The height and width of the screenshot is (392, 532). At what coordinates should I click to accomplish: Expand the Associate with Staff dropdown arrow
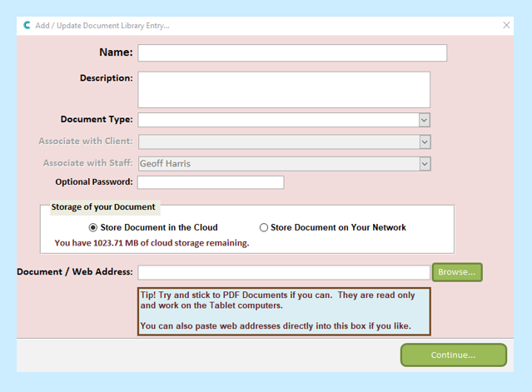425,164
